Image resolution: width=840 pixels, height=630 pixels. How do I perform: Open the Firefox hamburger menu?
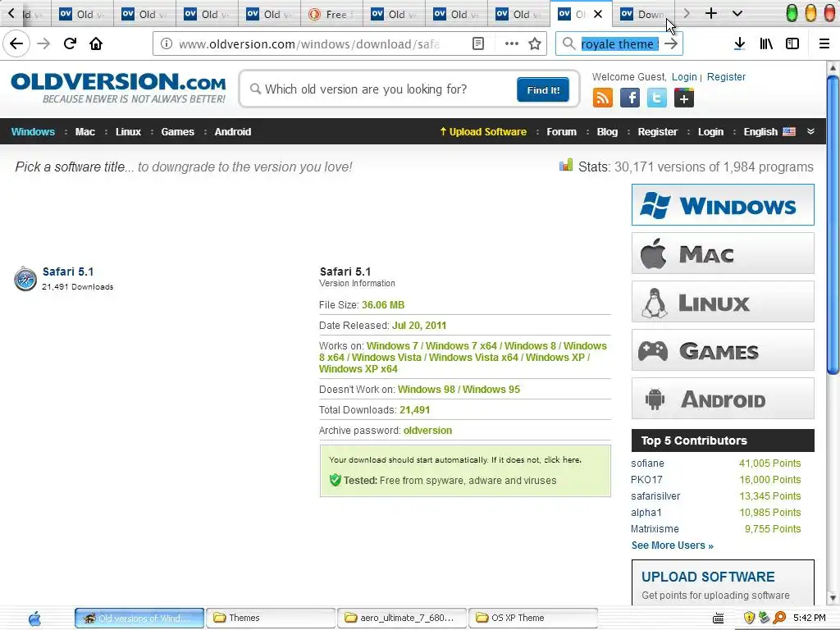pyautogui.click(x=824, y=44)
